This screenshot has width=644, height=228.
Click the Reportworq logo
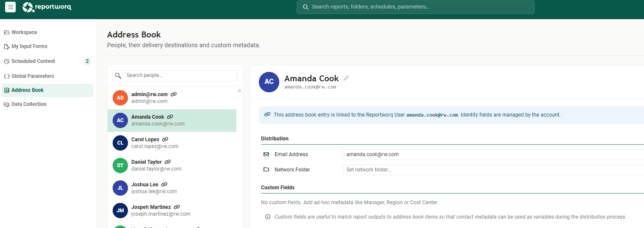tap(47, 7)
